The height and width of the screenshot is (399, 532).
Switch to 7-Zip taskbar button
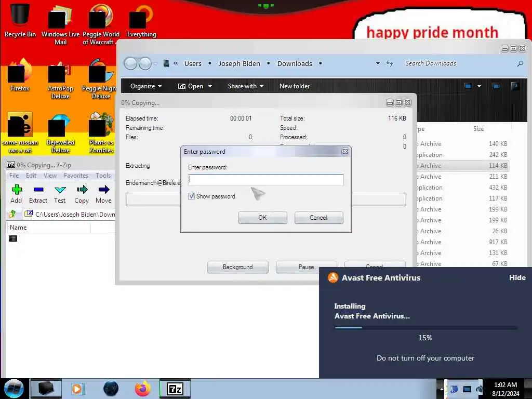point(175,389)
